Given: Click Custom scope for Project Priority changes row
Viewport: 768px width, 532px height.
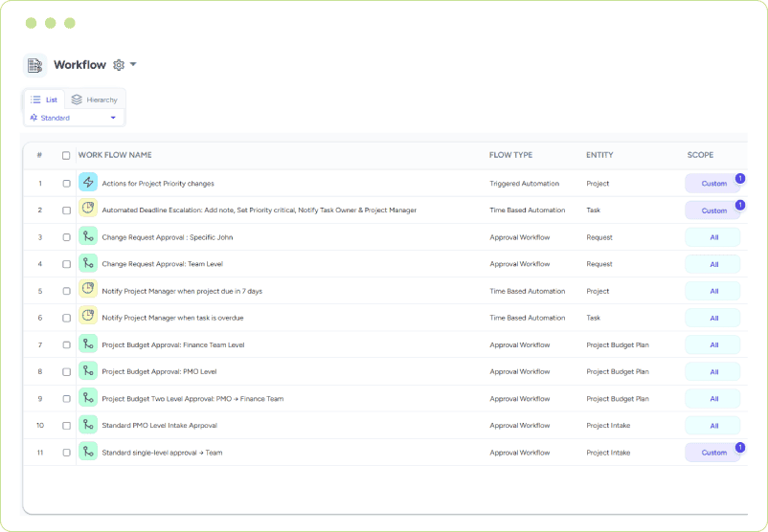Looking at the screenshot, I should (712, 184).
